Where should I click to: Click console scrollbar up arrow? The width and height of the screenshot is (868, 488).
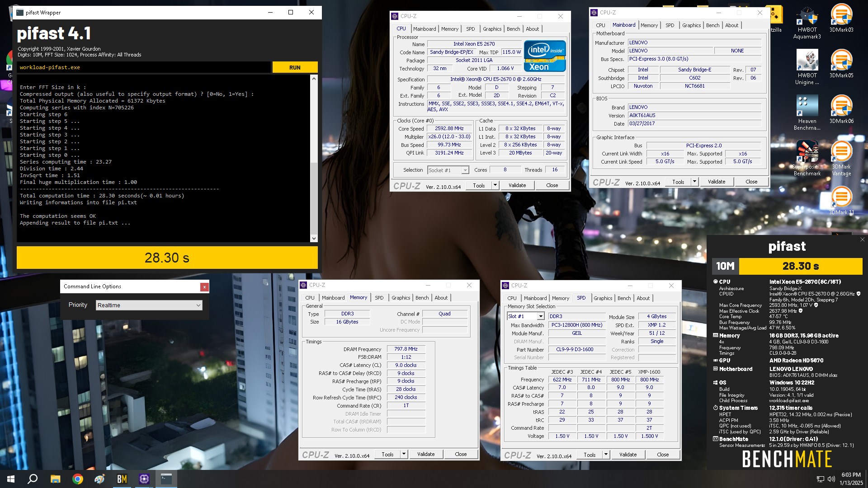pos(314,79)
